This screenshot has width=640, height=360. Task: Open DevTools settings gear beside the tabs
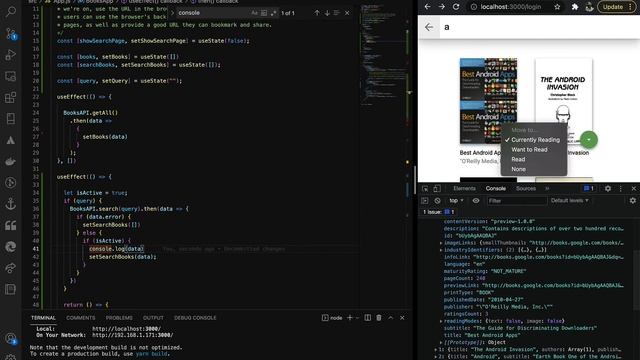(x=608, y=189)
